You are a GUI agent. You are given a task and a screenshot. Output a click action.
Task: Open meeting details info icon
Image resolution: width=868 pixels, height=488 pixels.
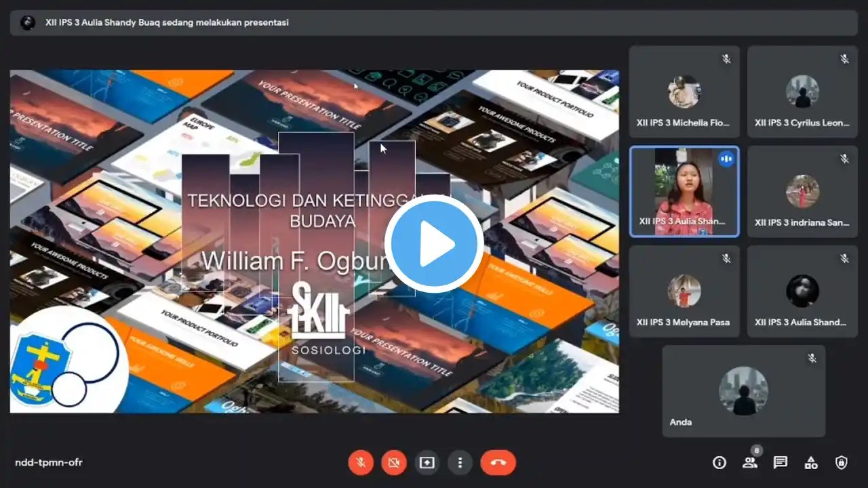[x=719, y=463]
